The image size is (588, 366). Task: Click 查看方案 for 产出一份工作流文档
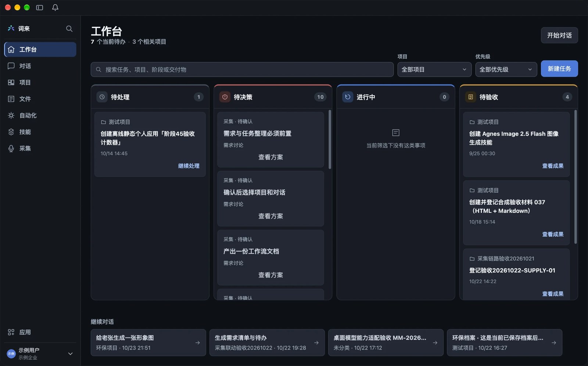[270, 275]
